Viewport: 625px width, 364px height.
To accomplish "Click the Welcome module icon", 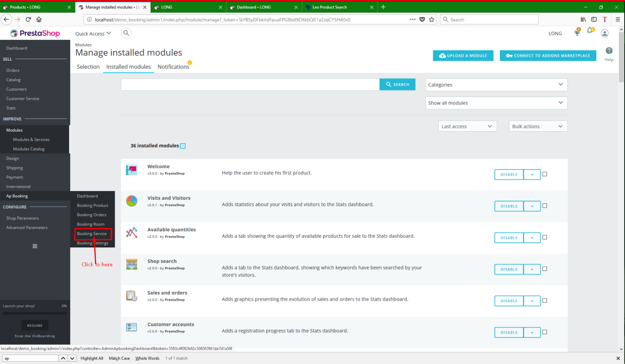I will [132, 170].
